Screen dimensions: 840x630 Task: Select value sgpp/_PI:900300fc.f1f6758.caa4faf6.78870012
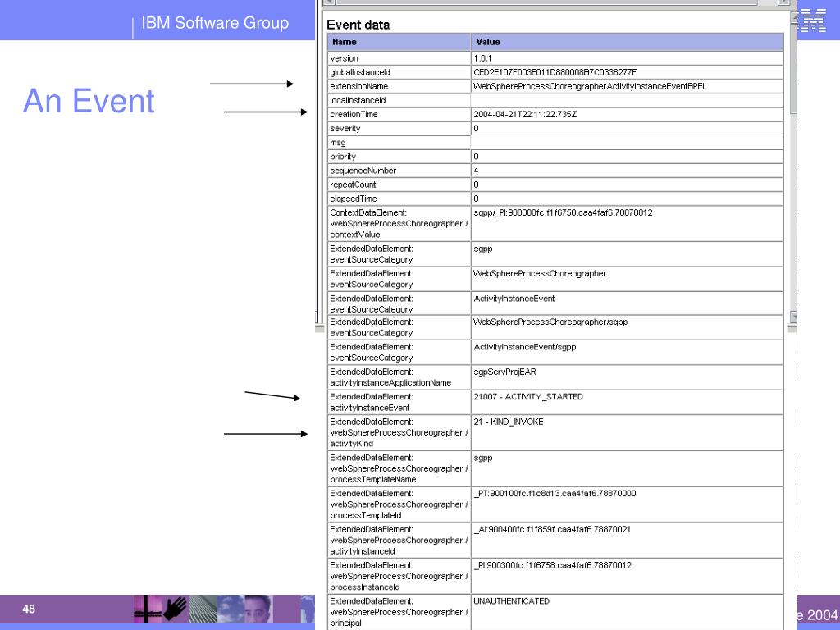point(563,212)
